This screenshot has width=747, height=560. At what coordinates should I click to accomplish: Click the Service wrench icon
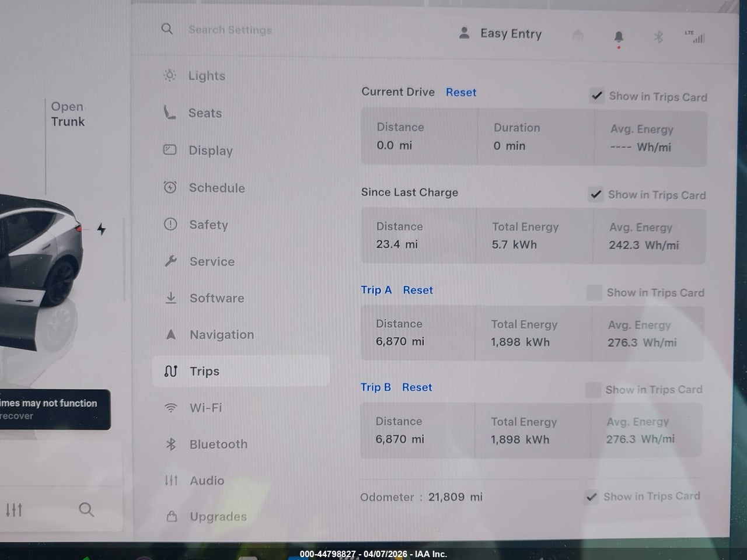(170, 261)
